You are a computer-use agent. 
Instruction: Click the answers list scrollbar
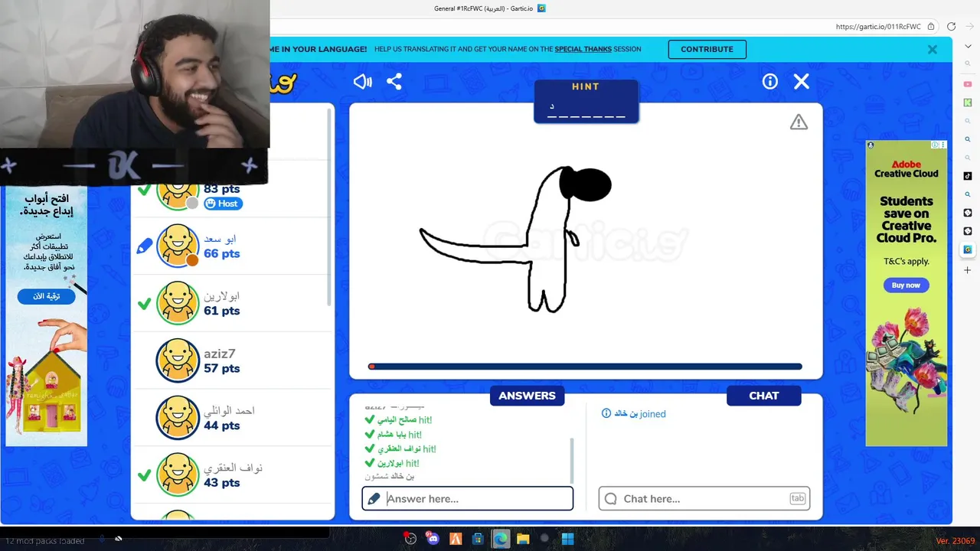[571, 460]
